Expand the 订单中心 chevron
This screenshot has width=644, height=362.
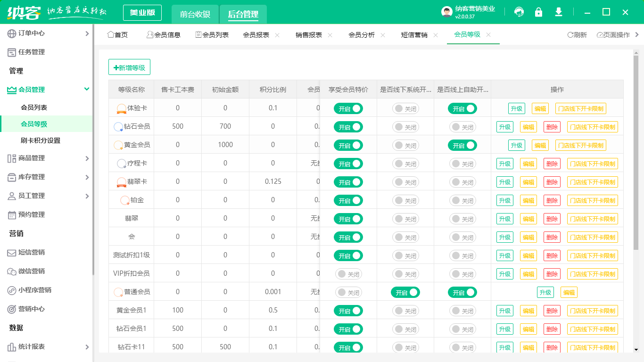87,33
